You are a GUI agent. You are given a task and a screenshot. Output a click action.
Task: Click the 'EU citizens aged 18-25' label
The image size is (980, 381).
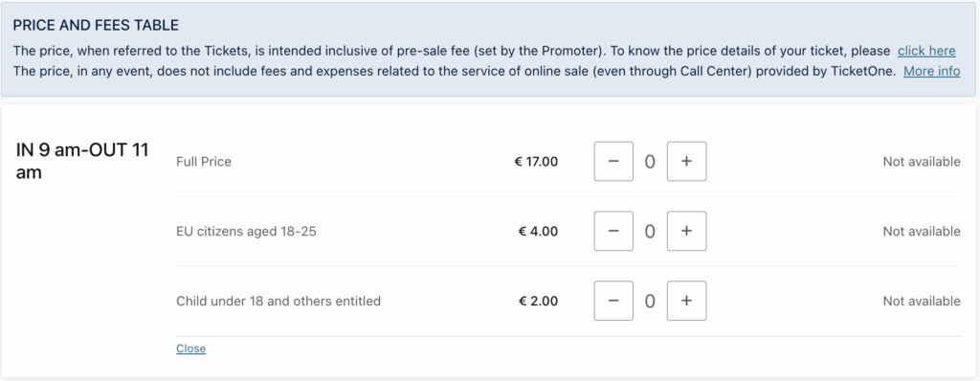coord(246,232)
